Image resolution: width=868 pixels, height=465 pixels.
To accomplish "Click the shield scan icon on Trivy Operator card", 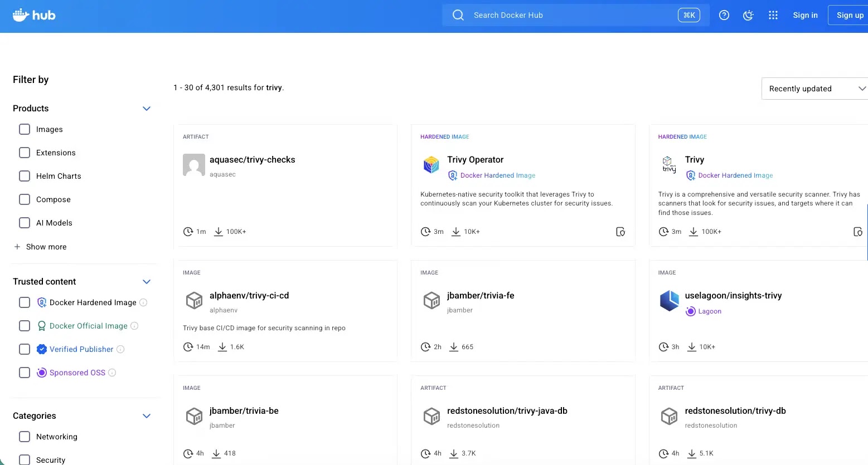I will coord(620,231).
